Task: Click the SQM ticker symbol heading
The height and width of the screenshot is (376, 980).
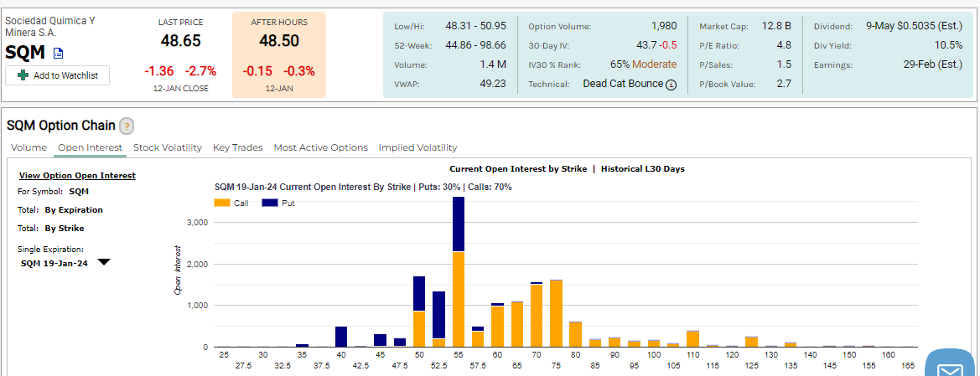Action: pos(25,53)
